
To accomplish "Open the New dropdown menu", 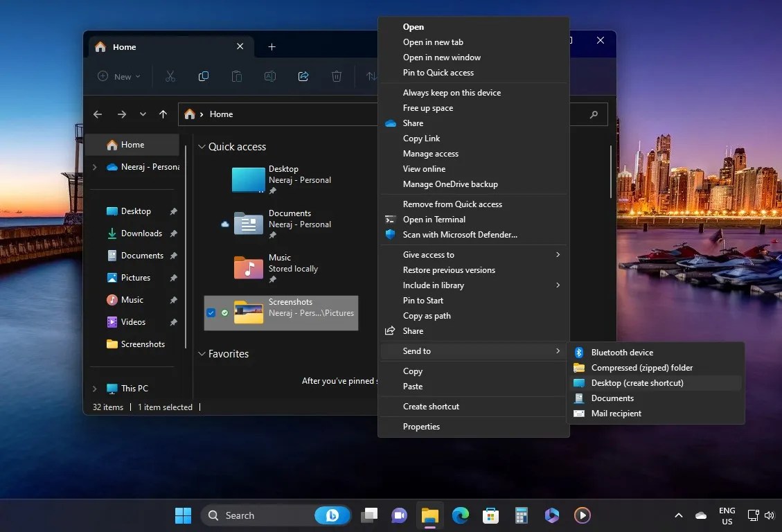I will click(117, 76).
